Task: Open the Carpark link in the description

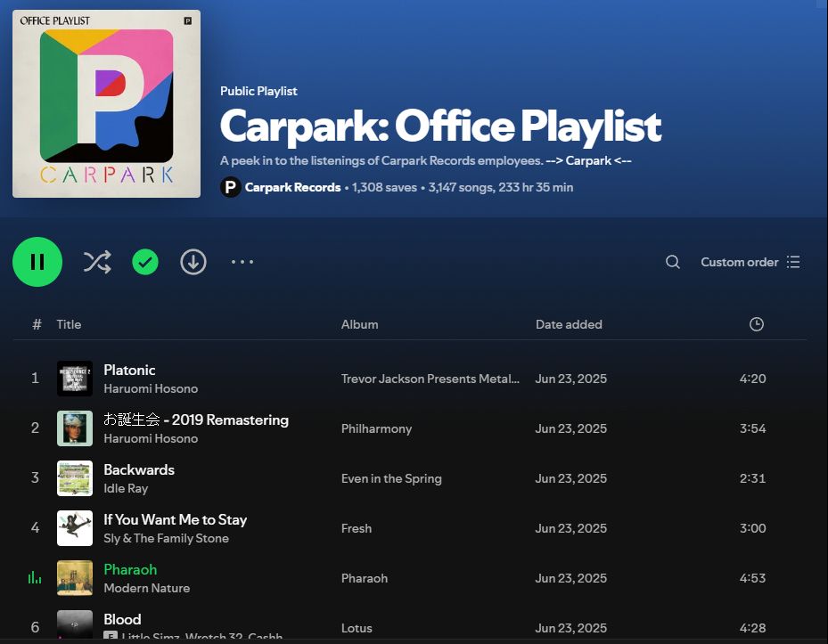Action: (x=588, y=160)
